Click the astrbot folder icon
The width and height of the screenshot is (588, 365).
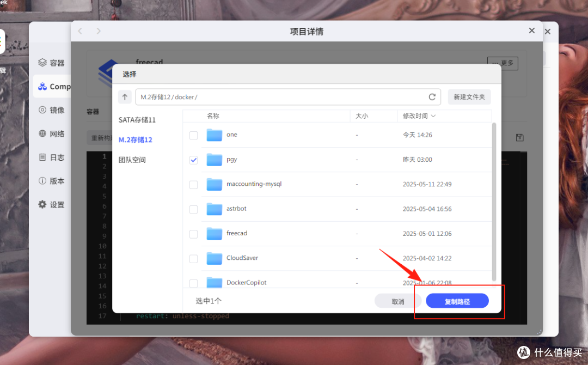[214, 209]
